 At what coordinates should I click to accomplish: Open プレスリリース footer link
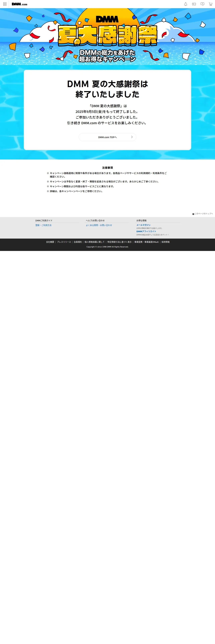click(x=64, y=242)
